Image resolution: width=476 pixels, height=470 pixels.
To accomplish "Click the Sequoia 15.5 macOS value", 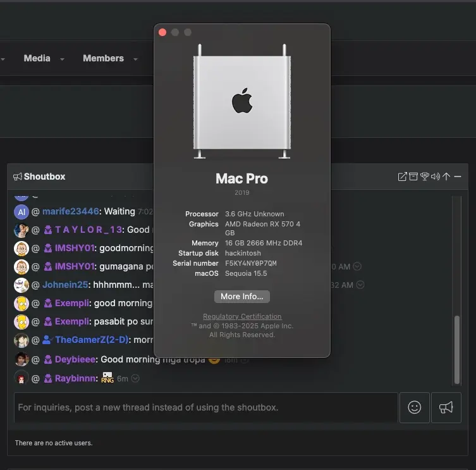I will click(x=246, y=273).
